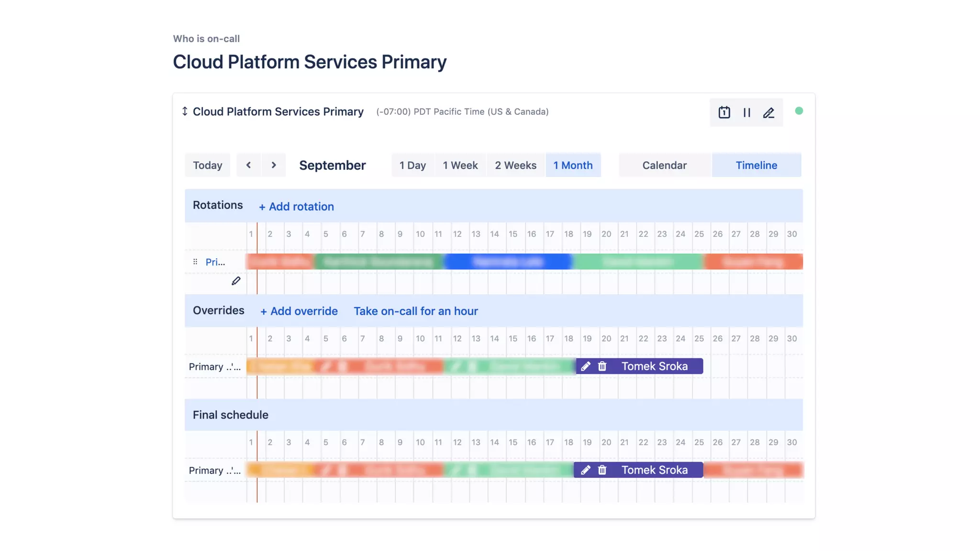Click the pencil icon under Pri... rotation
980x551 pixels.
(x=236, y=281)
